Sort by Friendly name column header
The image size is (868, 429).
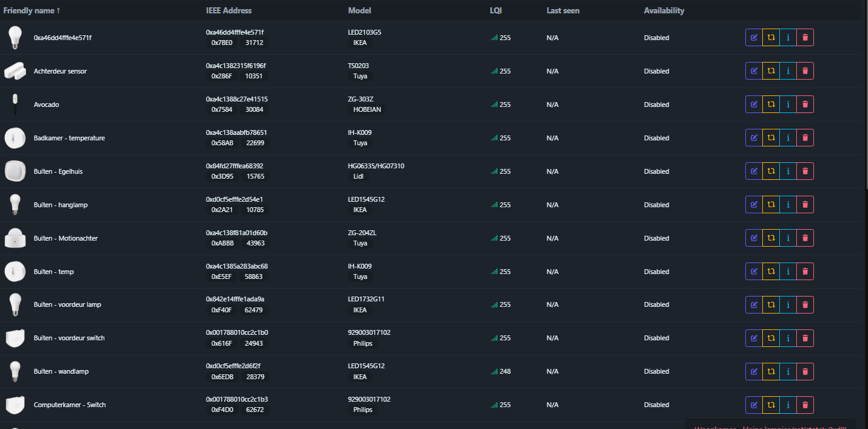(x=32, y=10)
